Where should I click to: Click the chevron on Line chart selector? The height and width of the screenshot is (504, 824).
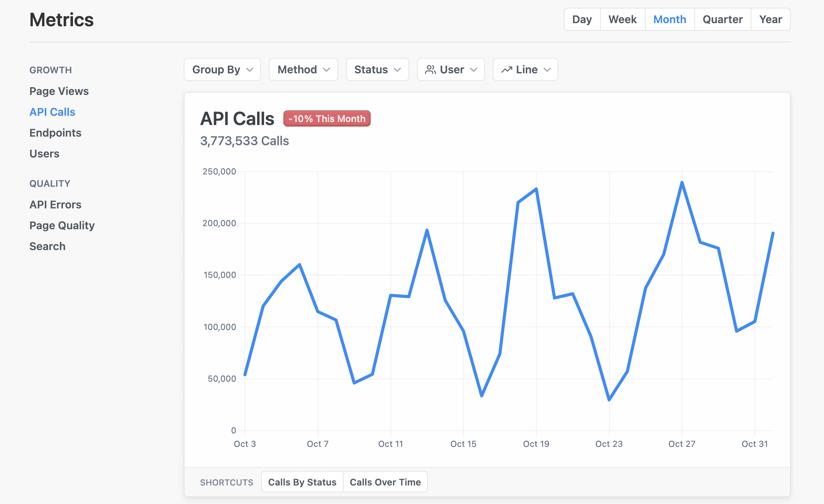(547, 69)
